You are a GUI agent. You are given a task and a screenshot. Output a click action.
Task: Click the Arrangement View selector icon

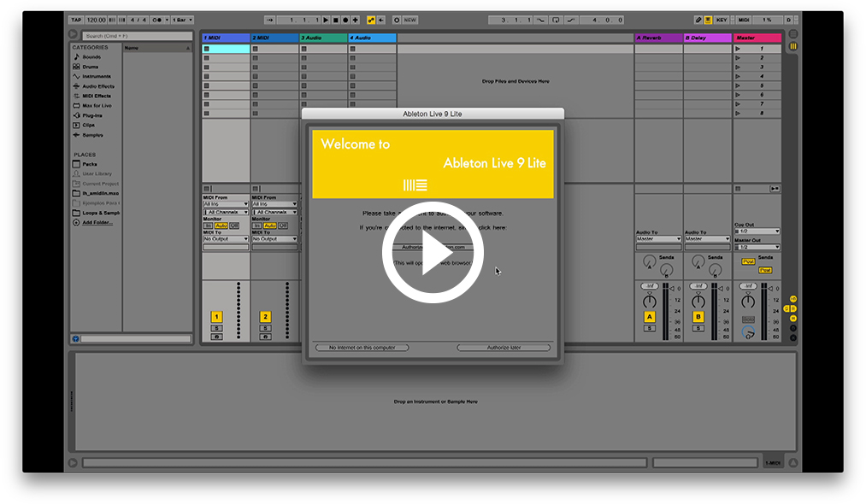pos(793,34)
